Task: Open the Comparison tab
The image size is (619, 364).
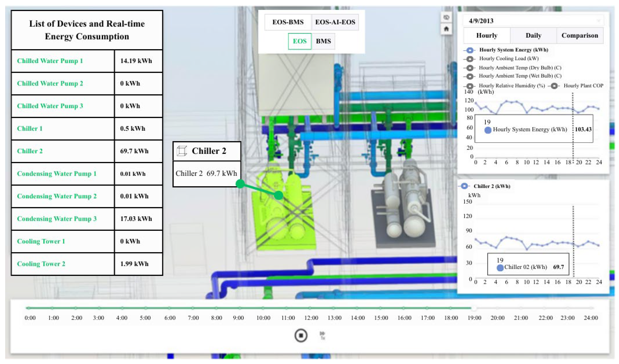Action: pyautogui.click(x=580, y=36)
